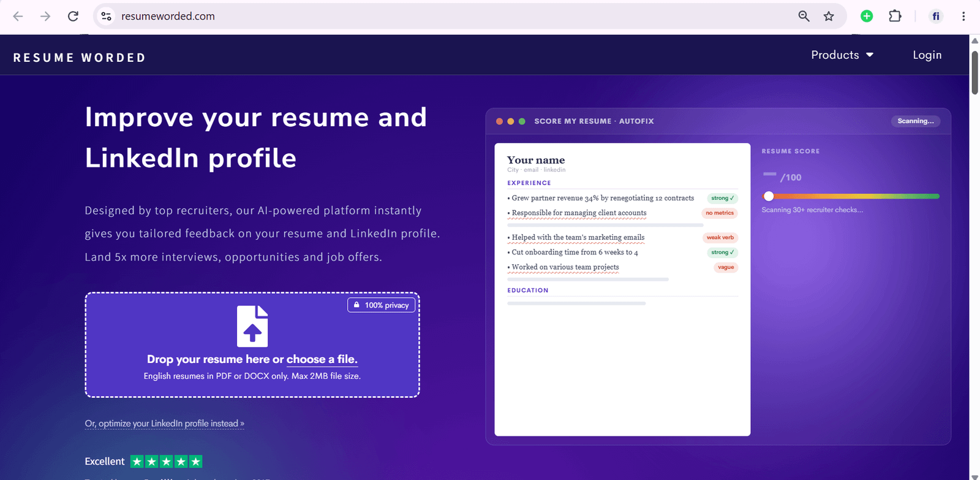
Task: Click the resume score slider handle
Action: tap(769, 196)
